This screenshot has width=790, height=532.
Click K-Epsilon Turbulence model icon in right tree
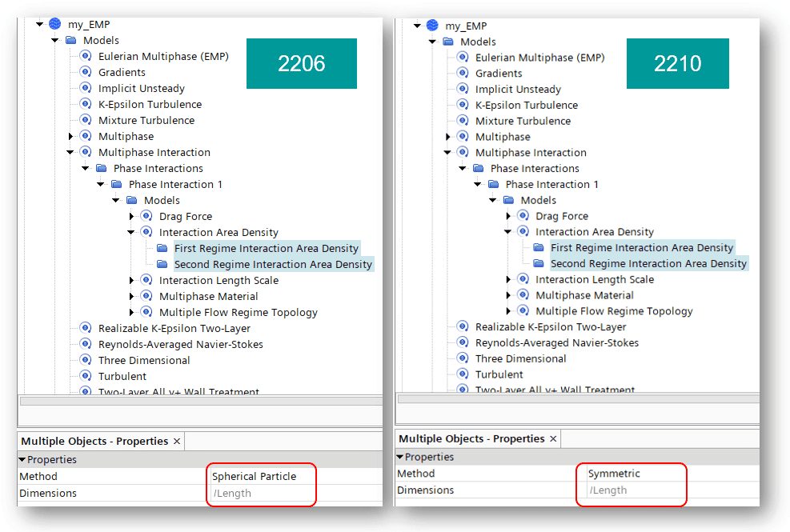[x=462, y=105]
